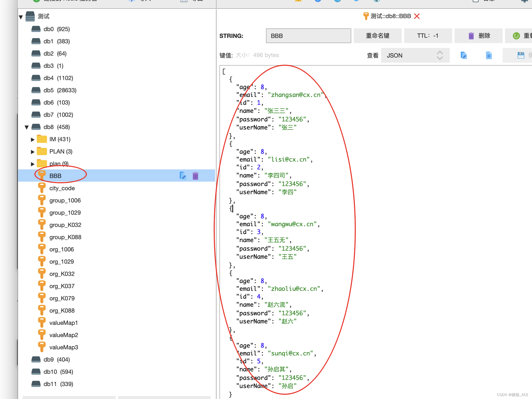Select db3 (1) database
Image resolution: width=532 pixels, height=399 pixels.
pos(53,66)
